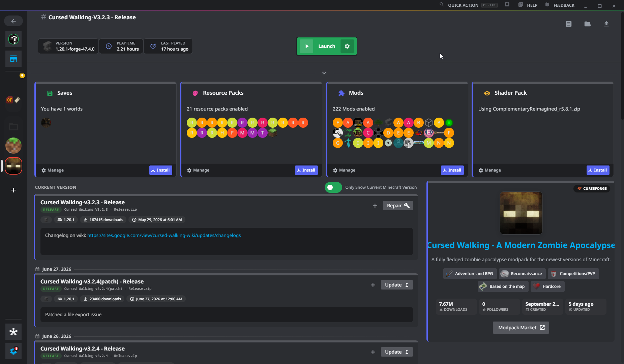
Task: Install a new mod
Action: [x=452, y=170]
